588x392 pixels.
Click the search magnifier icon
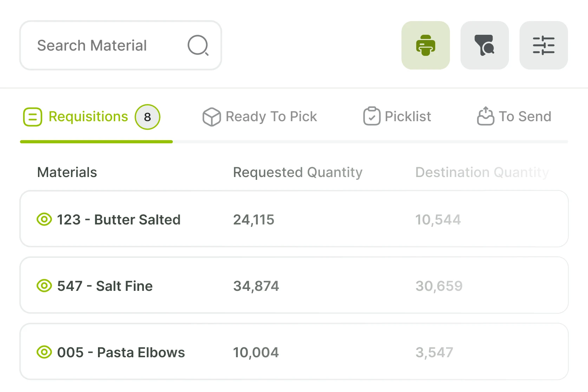point(198,45)
